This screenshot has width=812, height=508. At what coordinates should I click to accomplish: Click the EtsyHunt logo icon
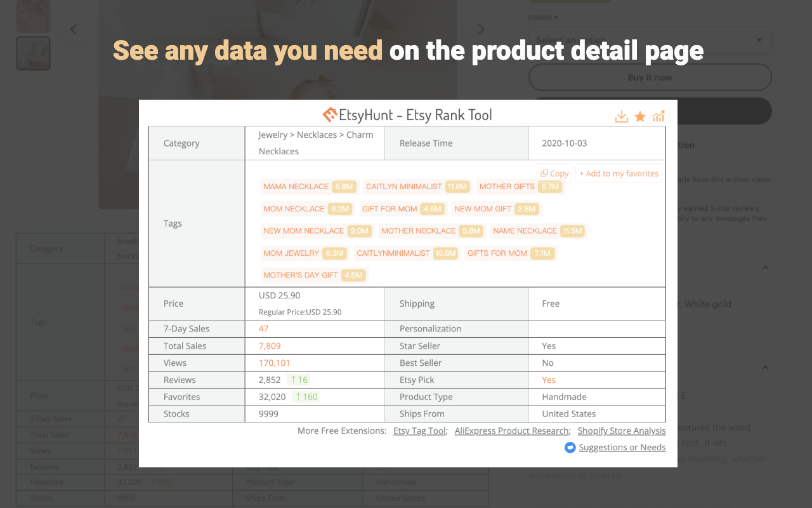329,115
